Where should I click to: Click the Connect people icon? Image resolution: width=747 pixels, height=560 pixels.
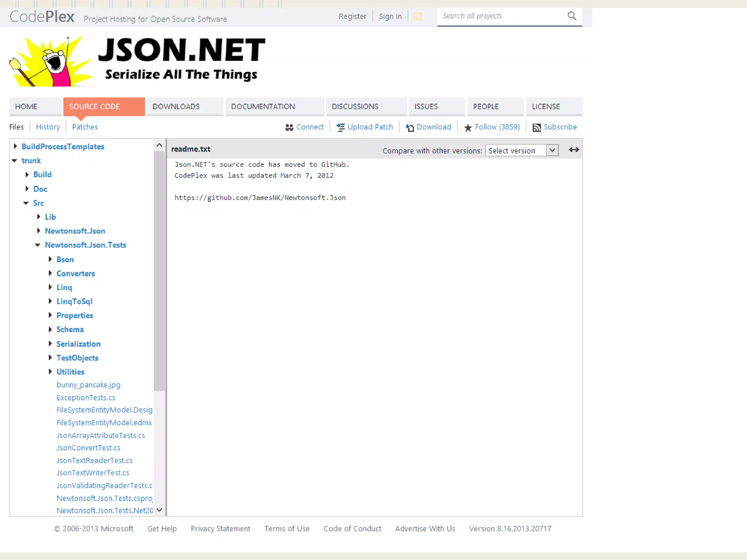[x=289, y=127]
